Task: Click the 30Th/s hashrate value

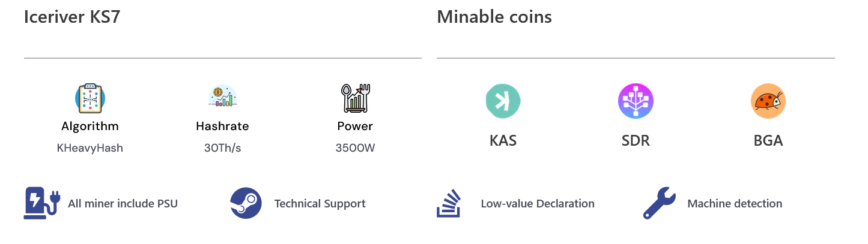Action: (x=222, y=147)
